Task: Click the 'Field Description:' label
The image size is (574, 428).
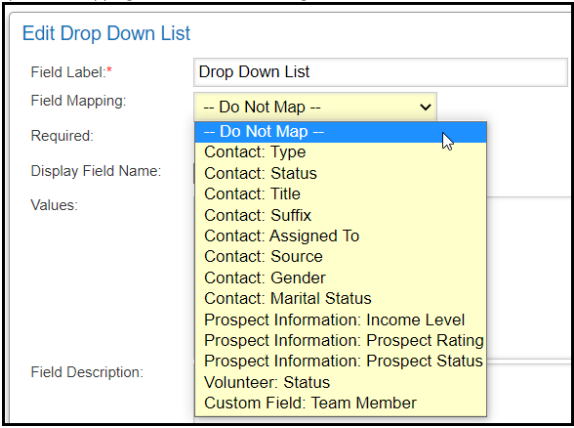Action: 87,372
